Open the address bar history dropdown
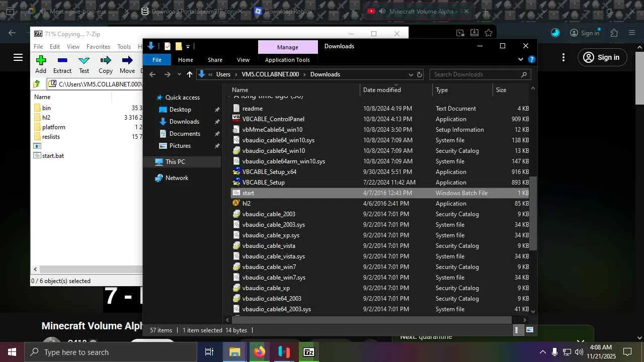The image size is (644, 362). click(411, 74)
